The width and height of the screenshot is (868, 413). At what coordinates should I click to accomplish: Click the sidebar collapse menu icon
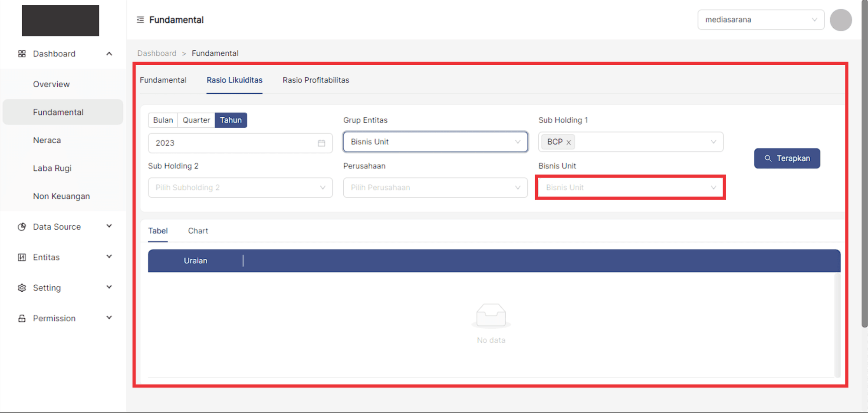pos(140,20)
